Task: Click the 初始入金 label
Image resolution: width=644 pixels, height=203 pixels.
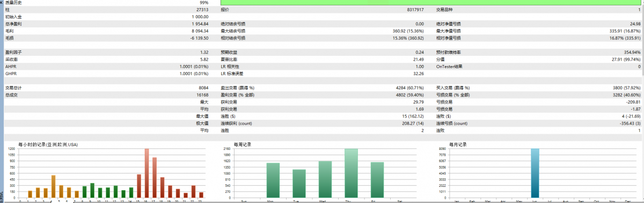Action: tap(14, 17)
